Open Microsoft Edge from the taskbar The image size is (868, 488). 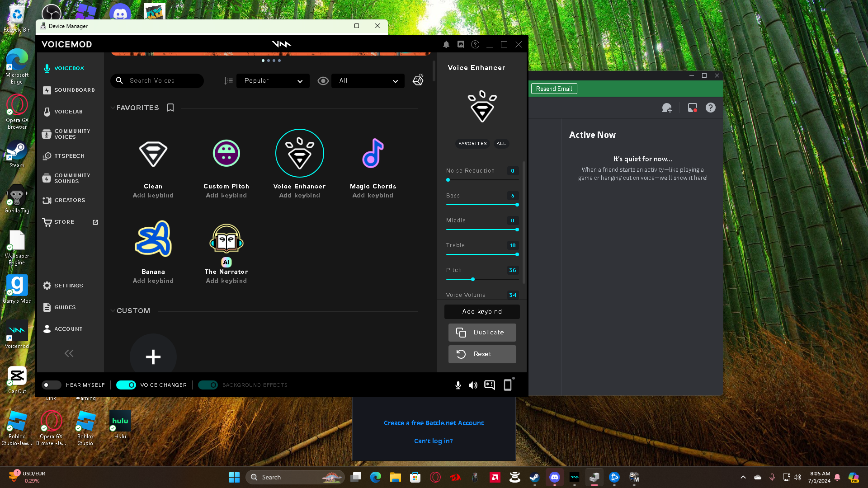375,477
